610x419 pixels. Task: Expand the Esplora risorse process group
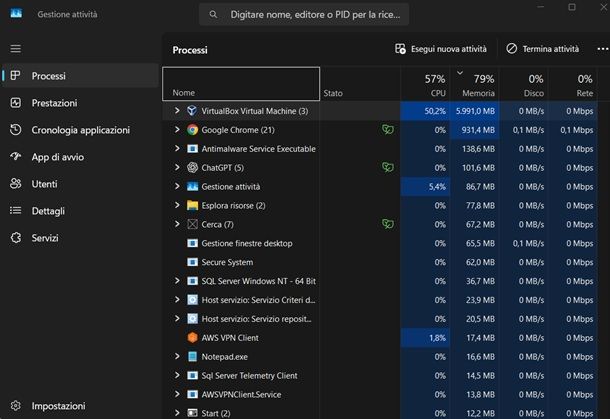(177, 205)
